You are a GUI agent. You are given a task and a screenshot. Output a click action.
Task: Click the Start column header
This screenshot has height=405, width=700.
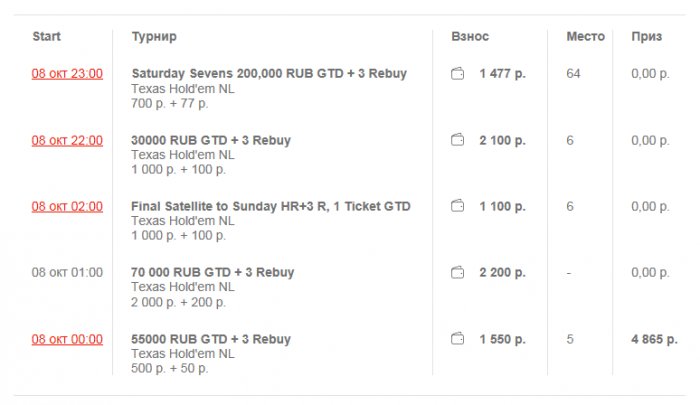[46, 37]
